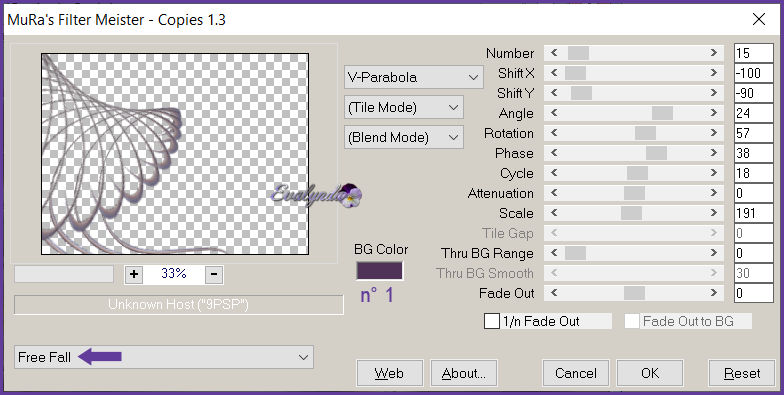Click left arrow of the Fade Out slider

pyautogui.click(x=554, y=293)
